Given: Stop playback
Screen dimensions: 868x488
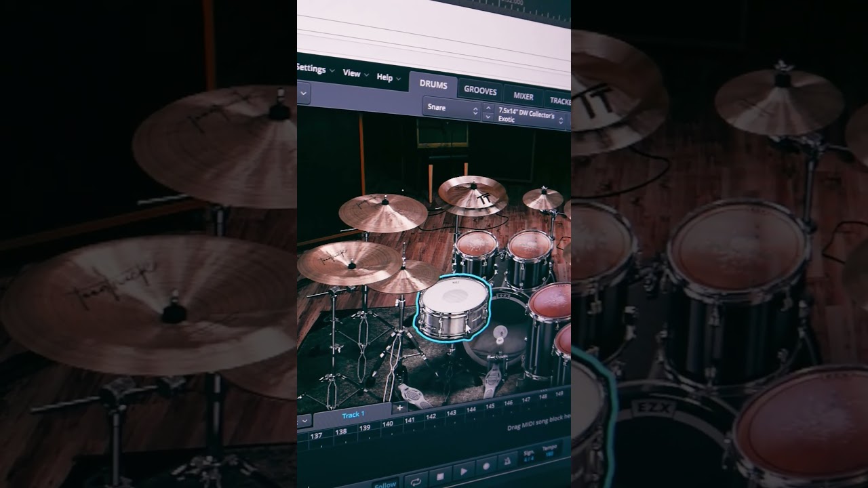Looking at the screenshot, I should click(439, 475).
